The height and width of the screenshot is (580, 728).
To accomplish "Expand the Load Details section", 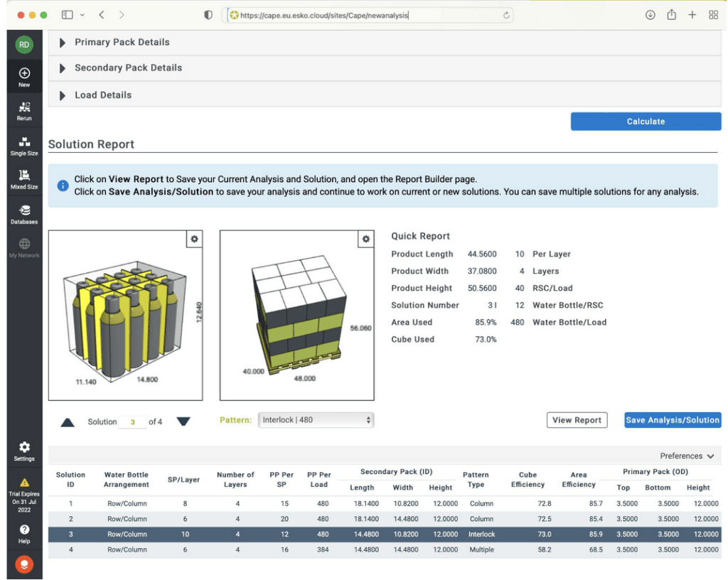I will pyautogui.click(x=103, y=95).
